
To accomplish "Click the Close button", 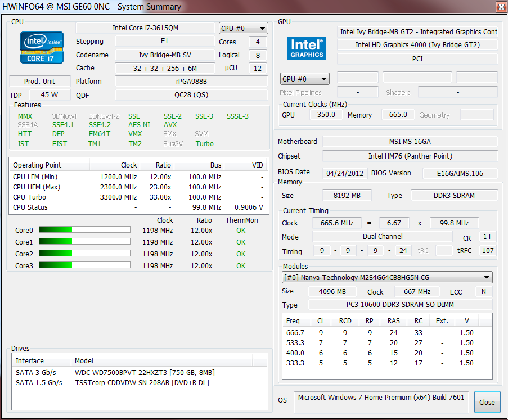I will coord(487,402).
